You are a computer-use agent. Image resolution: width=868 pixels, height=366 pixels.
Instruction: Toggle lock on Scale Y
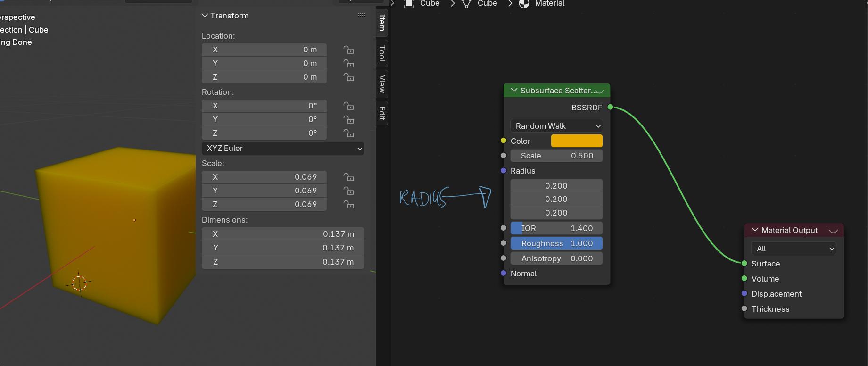(x=348, y=191)
